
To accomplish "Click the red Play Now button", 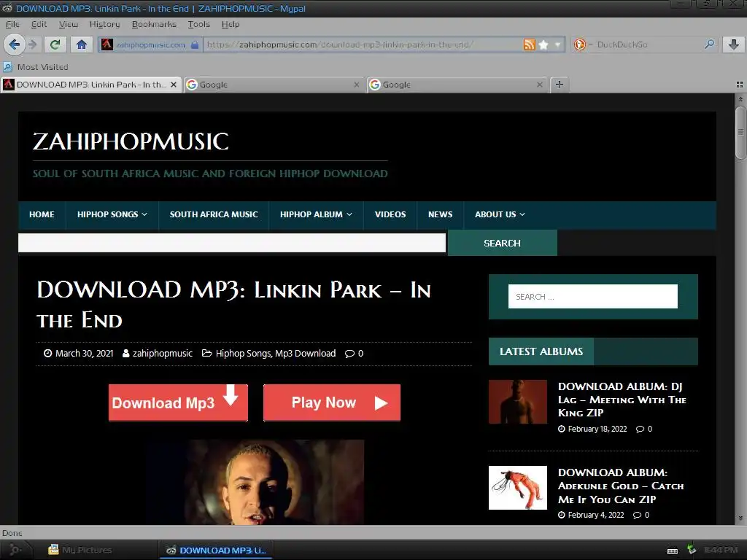I will (332, 402).
